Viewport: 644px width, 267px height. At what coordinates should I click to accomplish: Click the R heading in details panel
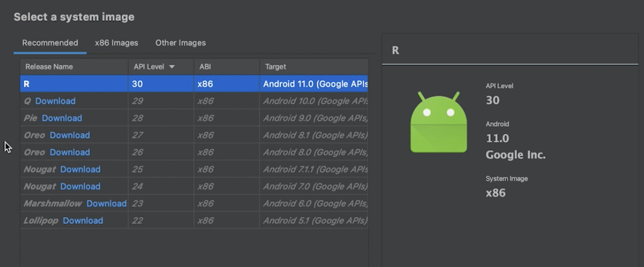click(x=395, y=50)
